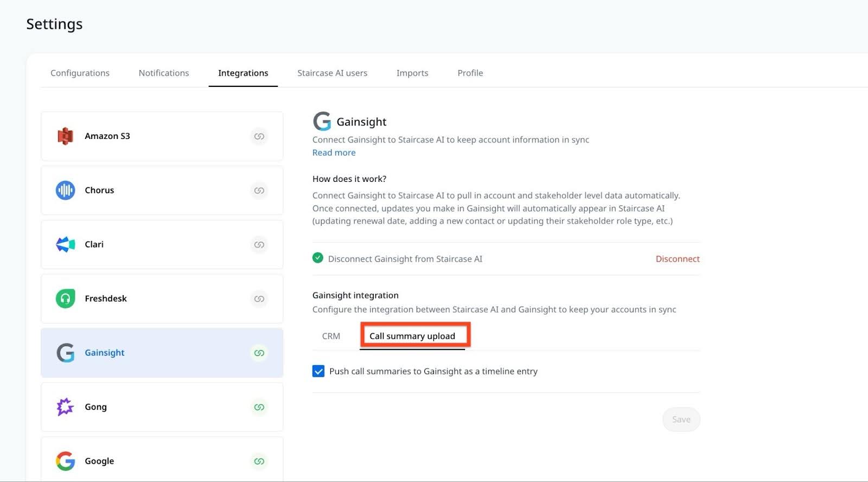The height and width of the screenshot is (482, 868).
Task: Click the Gong starburst logo icon
Action: click(65, 407)
